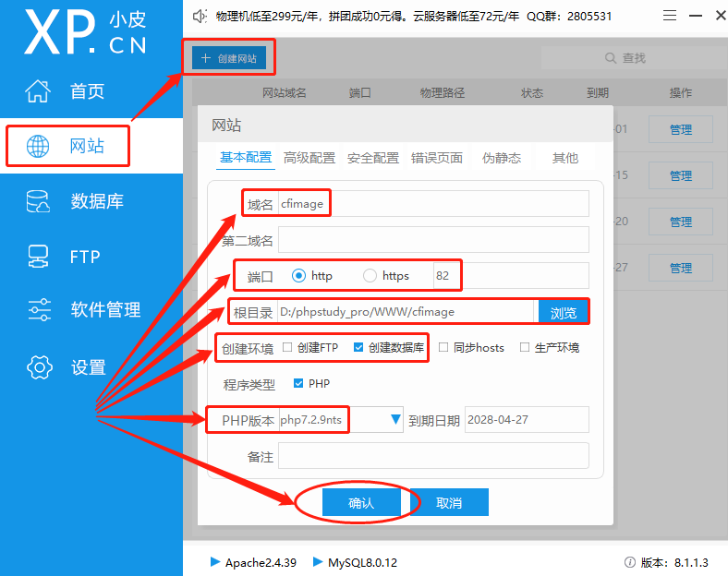Click the software management sliders icon
728x576 pixels.
[x=40, y=310]
